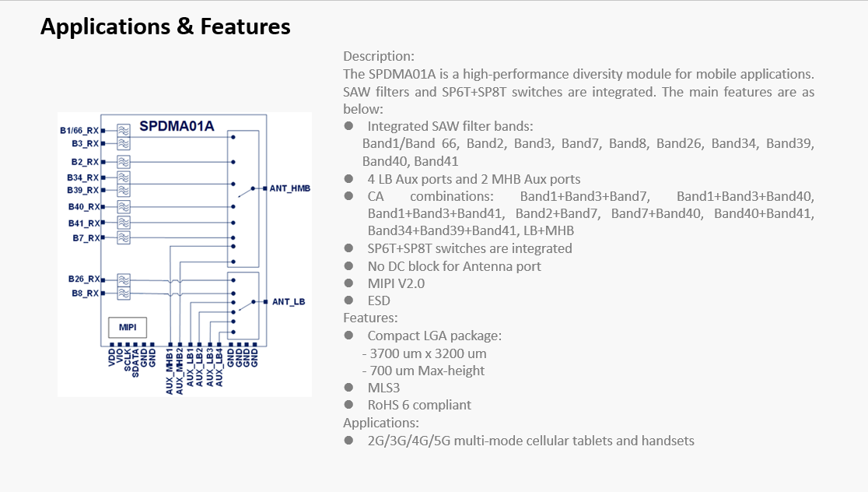Image resolution: width=868 pixels, height=492 pixels.
Task: Click the "RoHS 6 compliant" bullet item
Action: pos(418,405)
